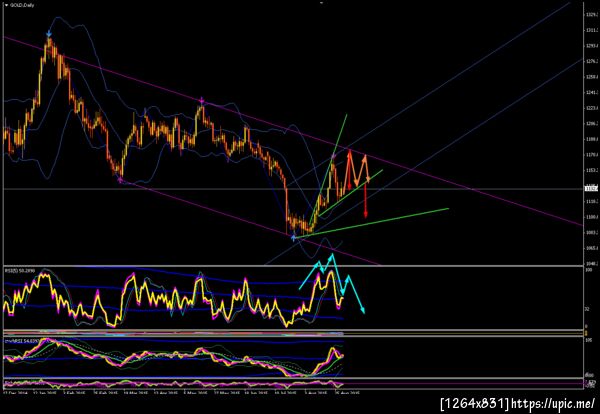Click the 1048 label at the bottom of the price axis
600x414 pixels.
592,263
